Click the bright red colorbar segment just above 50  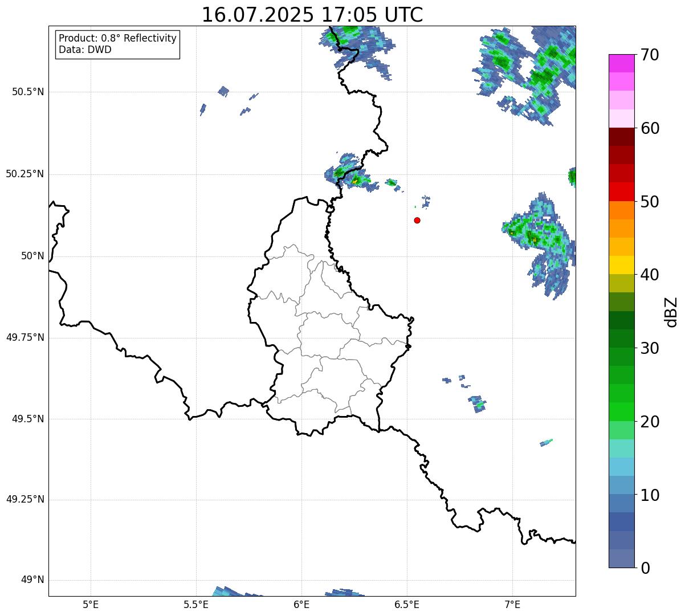click(622, 192)
